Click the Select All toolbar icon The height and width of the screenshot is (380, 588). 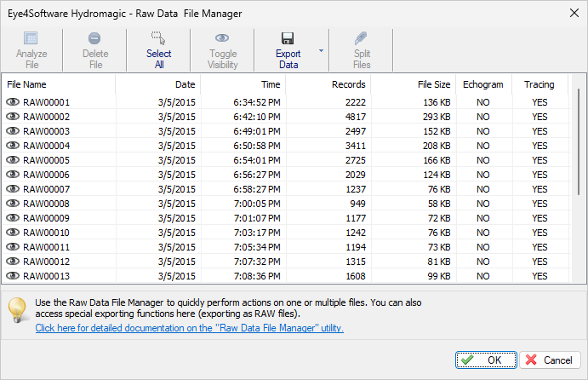pos(158,38)
